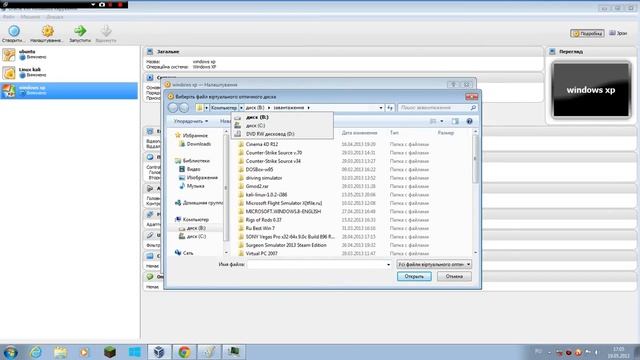Open Google Chrome from the taskbar

click(184, 351)
